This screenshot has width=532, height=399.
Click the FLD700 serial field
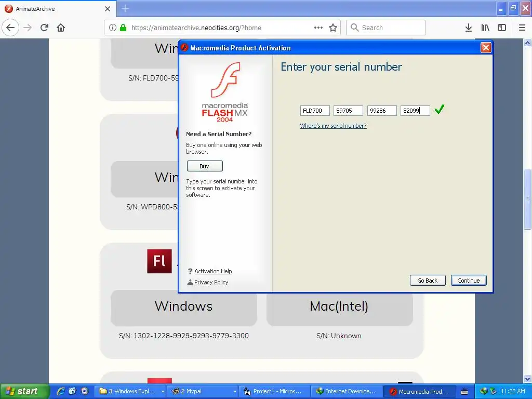pyautogui.click(x=315, y=111)
